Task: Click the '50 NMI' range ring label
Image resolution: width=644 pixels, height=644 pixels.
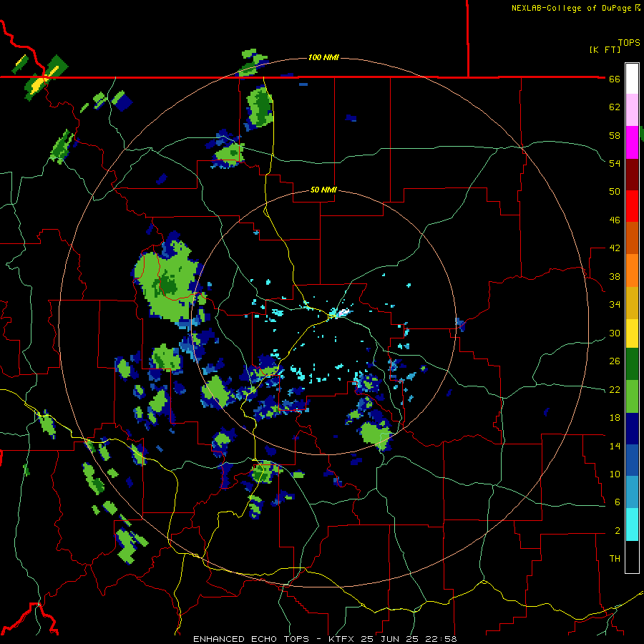Action: (323, 190)
